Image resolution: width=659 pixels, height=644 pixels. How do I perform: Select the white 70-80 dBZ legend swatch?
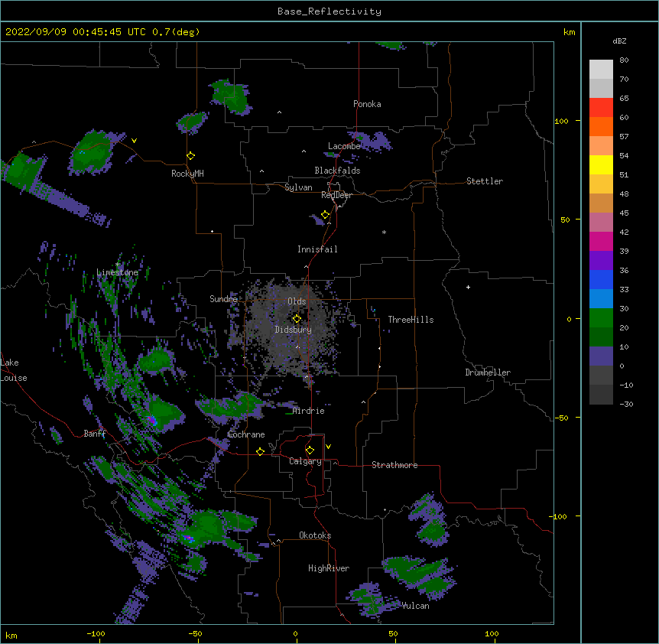(x=601, y=70)
